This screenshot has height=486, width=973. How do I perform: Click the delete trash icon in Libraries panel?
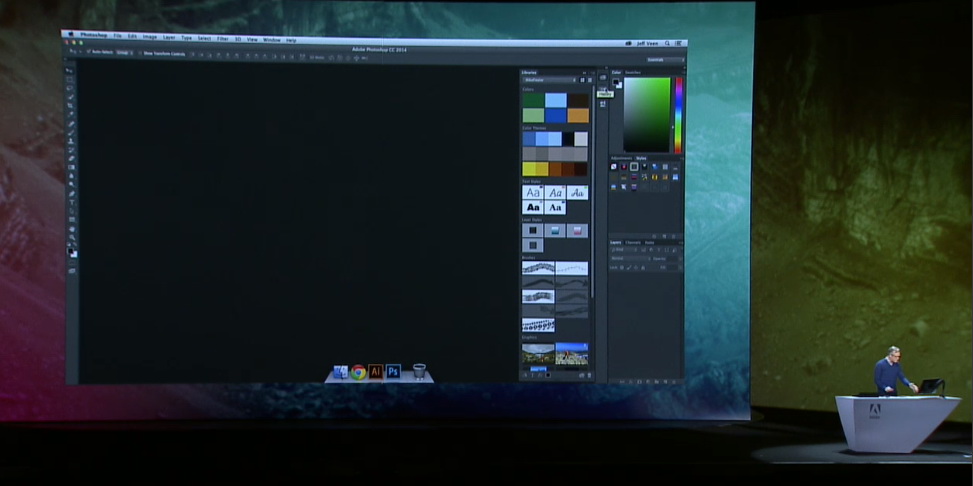tap(587, 375)
